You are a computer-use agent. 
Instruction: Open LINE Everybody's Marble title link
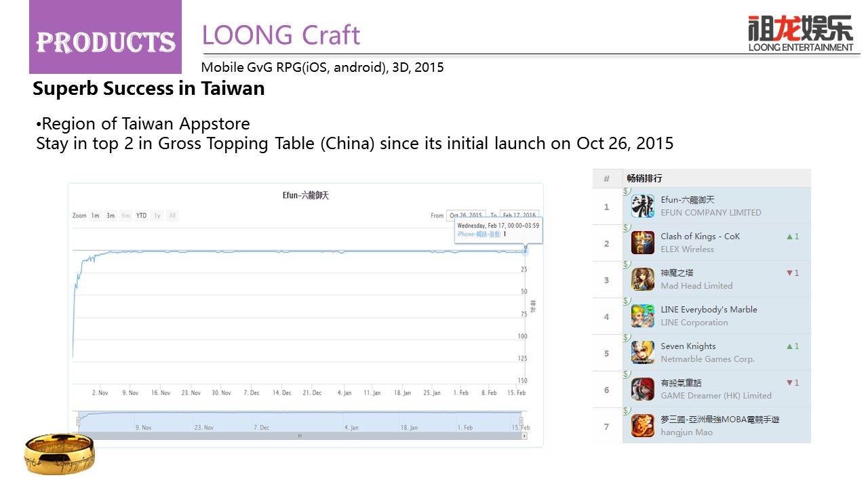pos(709,310)
